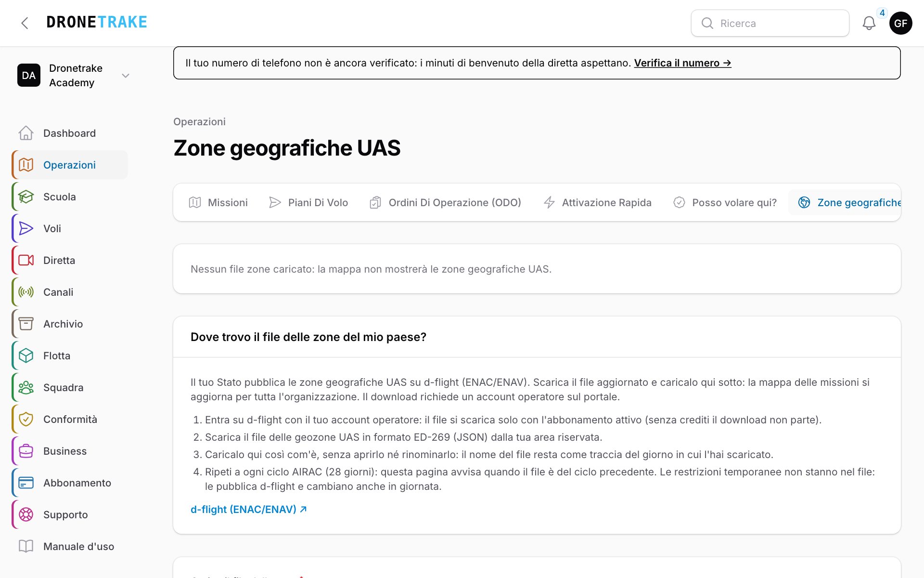Focus the Ricerca search field
The width and height of the screenshot is (924, 578).
pos(770,23)
